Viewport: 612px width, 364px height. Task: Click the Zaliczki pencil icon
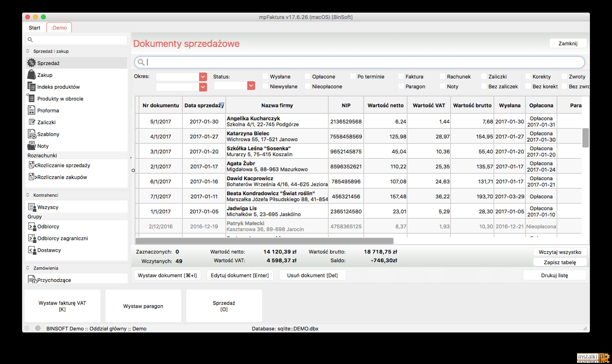pos(32,122)
